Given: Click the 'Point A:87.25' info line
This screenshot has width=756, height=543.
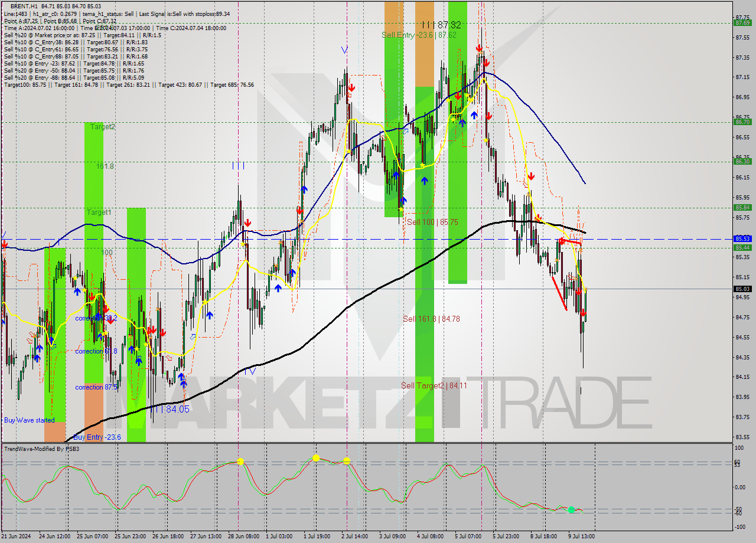Looking at the screenshot, I should 60,21.
